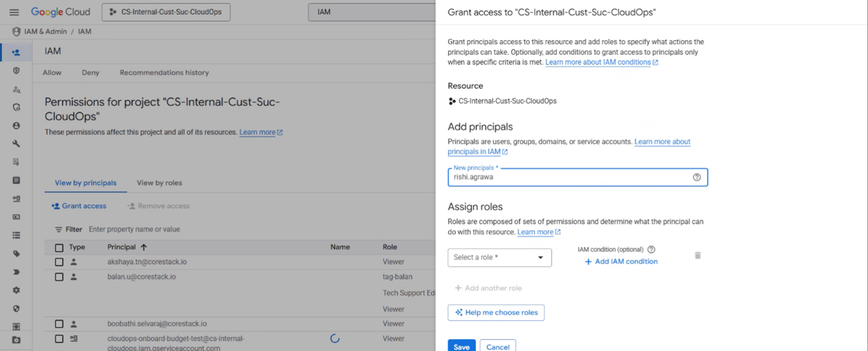Click akshaya.tn@corestack.io in the principals list
Screen dimensions: 868x351
pyautogui.click(x=147, y=262)
